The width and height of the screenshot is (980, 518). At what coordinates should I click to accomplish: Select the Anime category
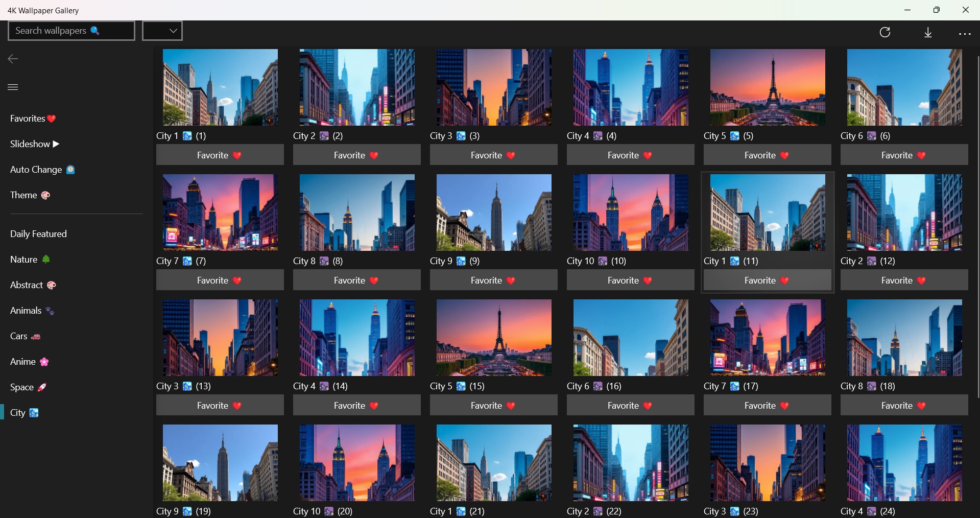click(30, 362)
